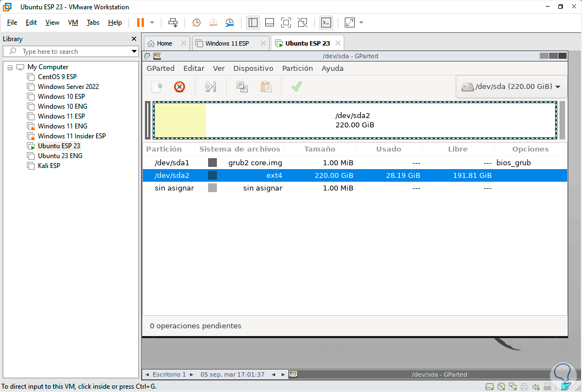
Task: Close the Home tab
Action: coord(183,43)
